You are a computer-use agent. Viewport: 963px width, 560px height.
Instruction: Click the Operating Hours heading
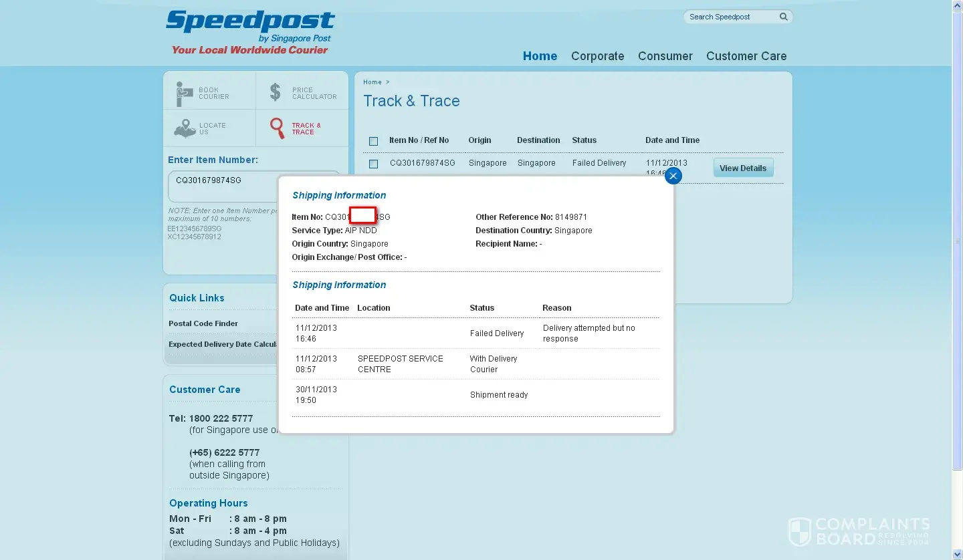[x=208, y=503]
